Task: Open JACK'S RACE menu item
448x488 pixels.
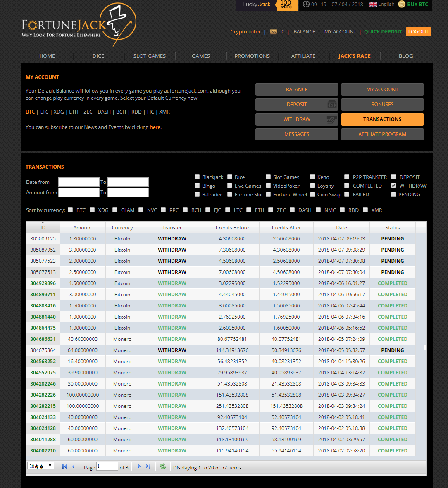Action: (355, 56)
